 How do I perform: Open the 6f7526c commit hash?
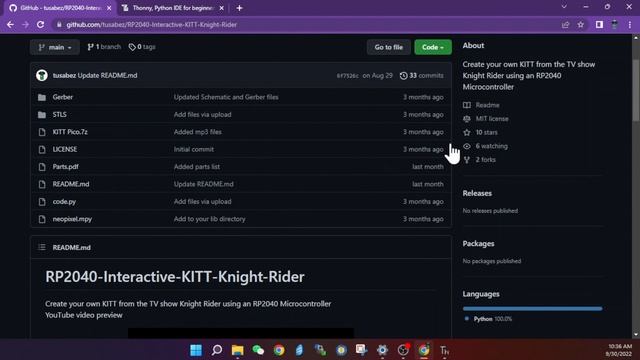pyautogui.click(x=347, y=76)
